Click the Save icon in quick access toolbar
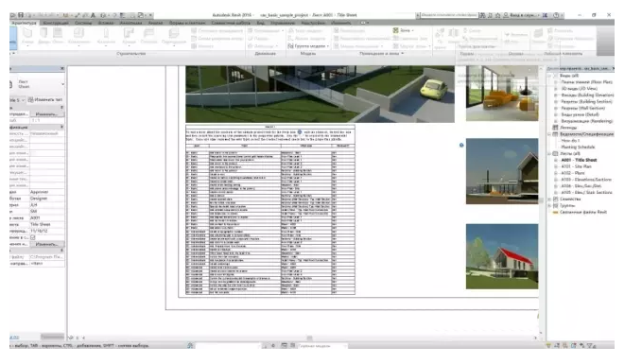642x364 pixels. [x=21, y=15]
